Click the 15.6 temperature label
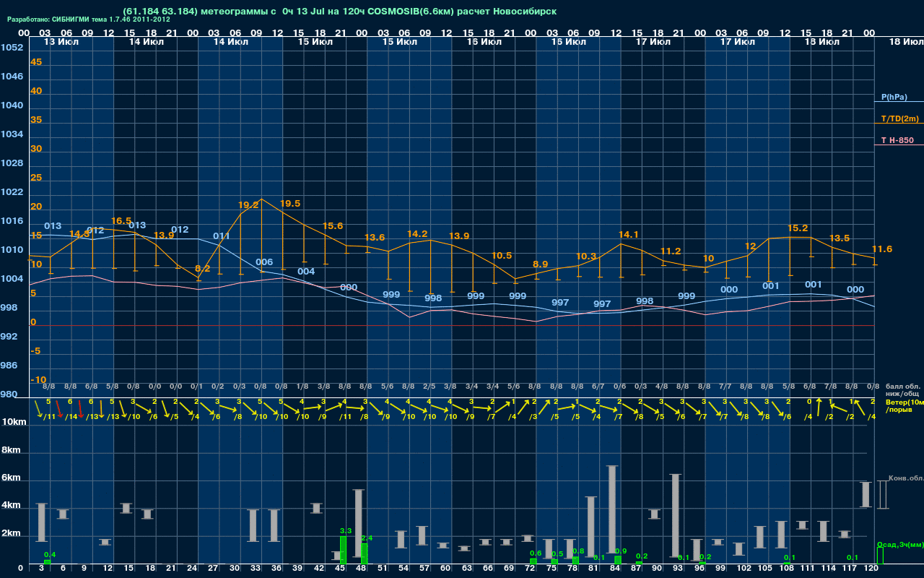Image resolution: width=924 pixels, height=578 pixels. [x=333, y=226]
